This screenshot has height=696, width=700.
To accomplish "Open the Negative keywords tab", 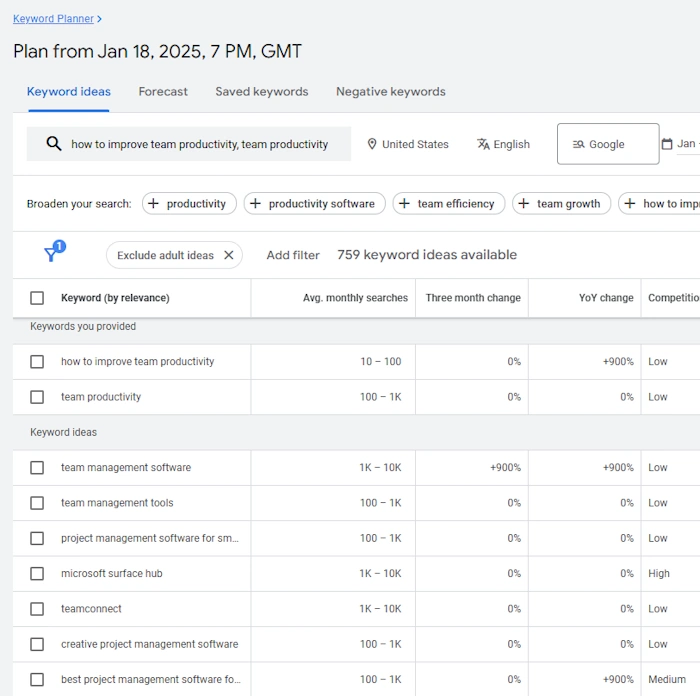I will coord(391,92).
